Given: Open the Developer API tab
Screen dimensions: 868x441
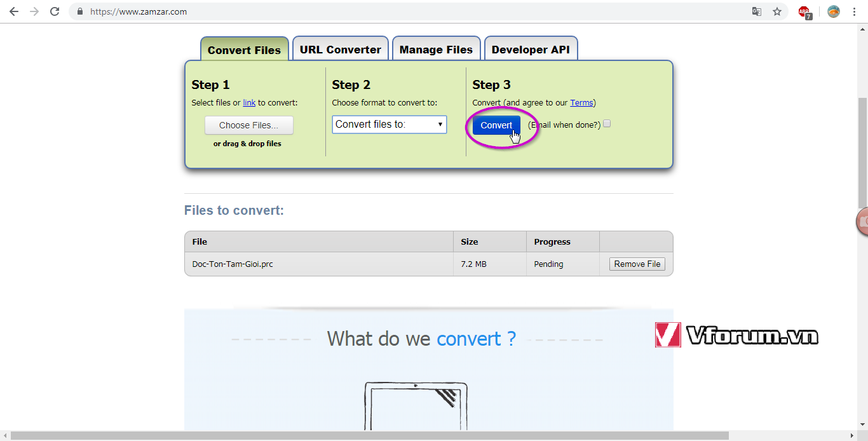Looking at the screenshot, I should click(531, 50).
